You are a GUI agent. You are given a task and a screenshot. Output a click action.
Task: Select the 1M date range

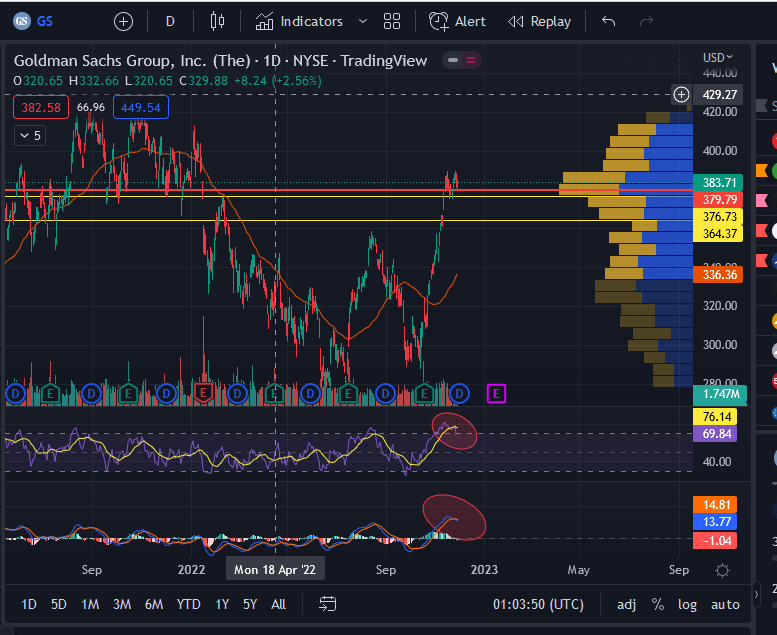click(90, 604)
